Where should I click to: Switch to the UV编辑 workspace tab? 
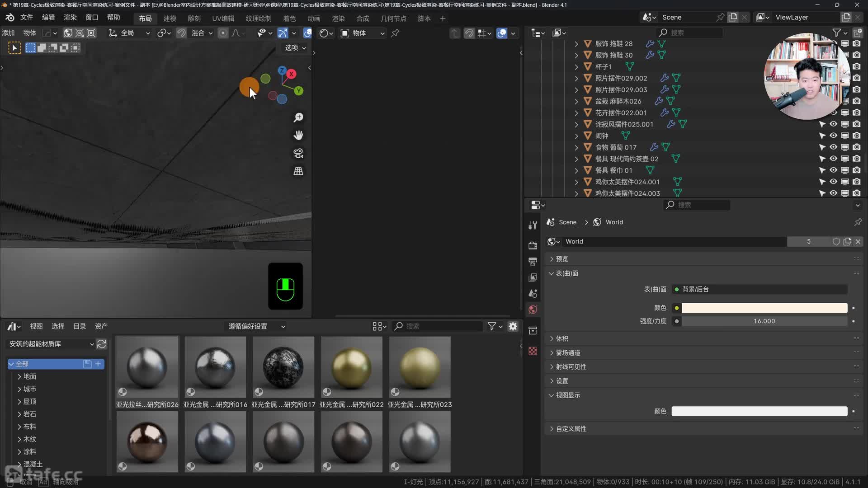[x=223, y=19]
